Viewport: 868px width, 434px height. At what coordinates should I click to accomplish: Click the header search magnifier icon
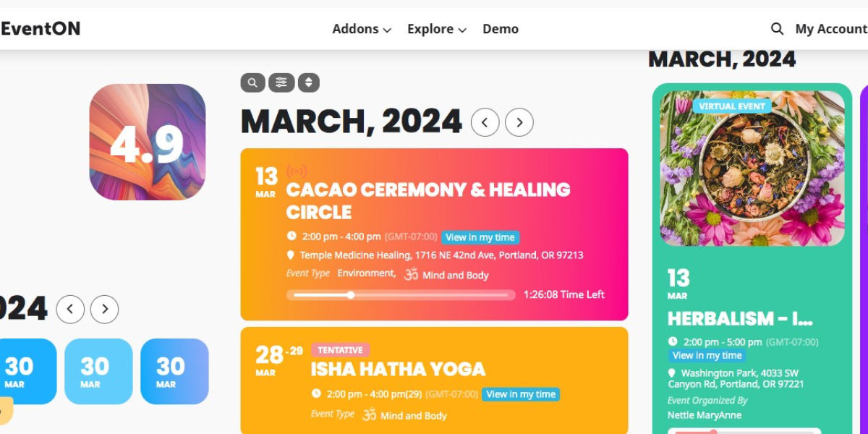[777, 29]
